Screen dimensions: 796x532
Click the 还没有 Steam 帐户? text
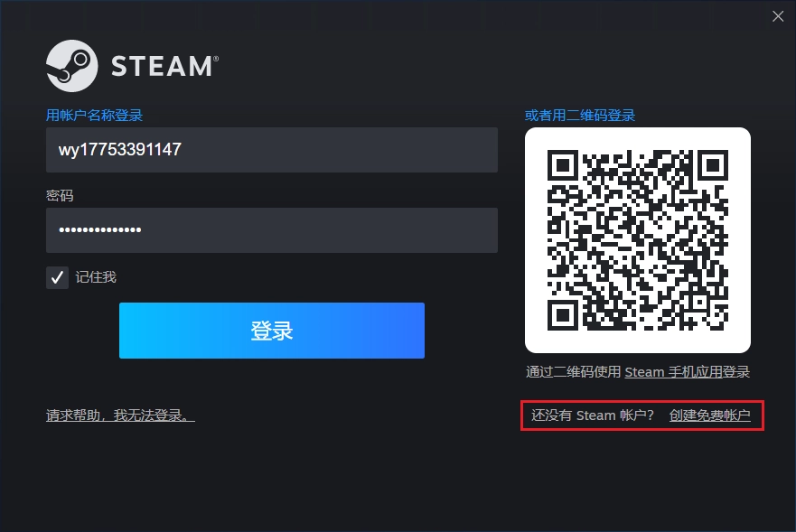pyautogui.click(x=593, y=415)
